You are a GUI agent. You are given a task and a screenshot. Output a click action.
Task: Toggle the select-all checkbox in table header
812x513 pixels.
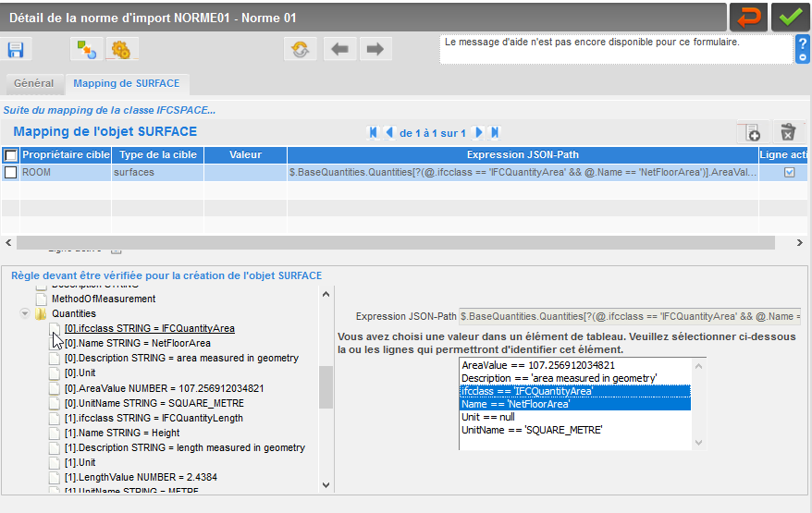10,154
